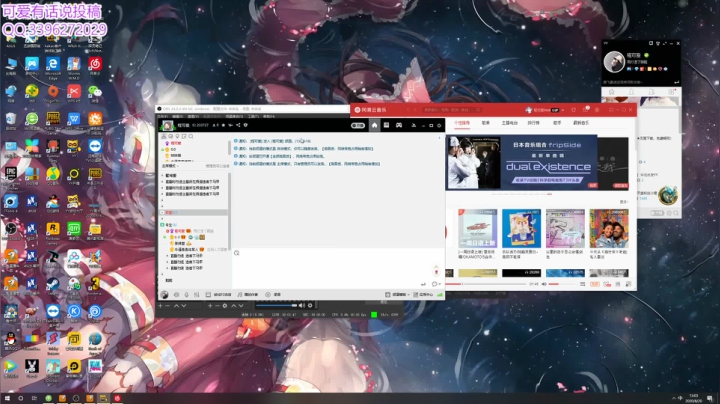Image resolution: width=720 pixels, height=404 pixels.
Task: Click the YY list page icon beside home
Action: (x=387, y=125)
